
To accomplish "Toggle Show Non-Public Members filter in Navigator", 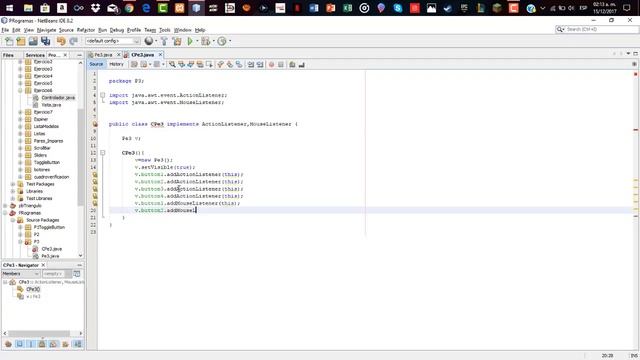I will click(42, 344).
